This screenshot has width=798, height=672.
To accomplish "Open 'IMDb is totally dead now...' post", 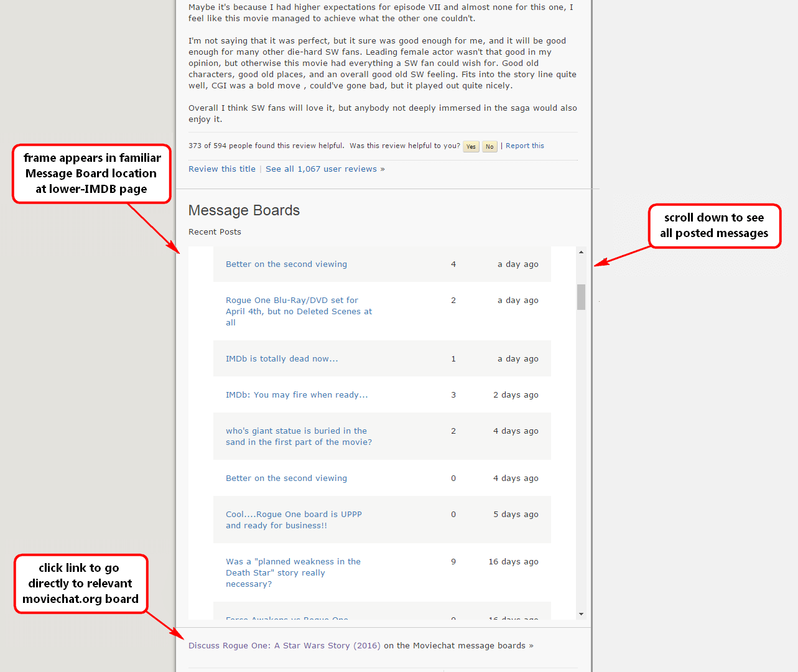I will pos(282,359).
